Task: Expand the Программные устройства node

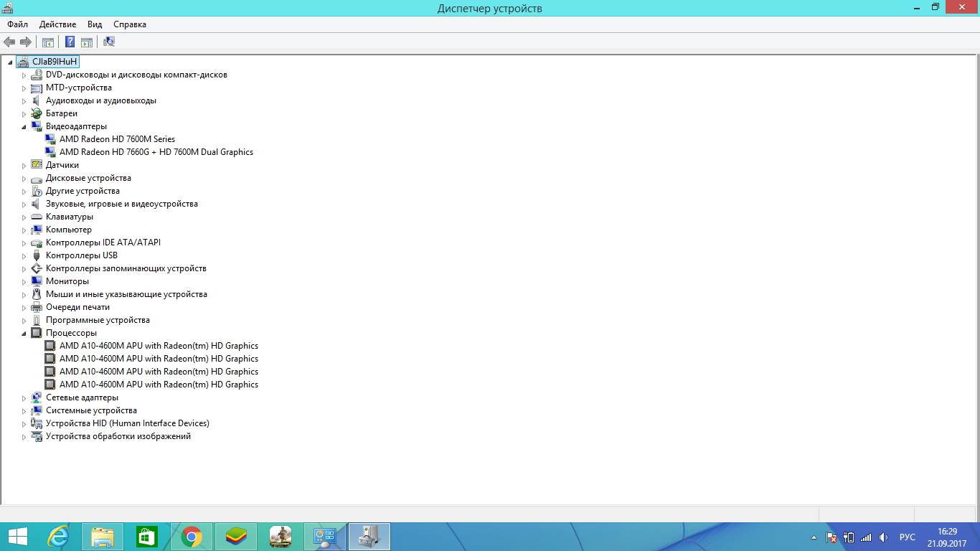Action: tap(24, 321)
